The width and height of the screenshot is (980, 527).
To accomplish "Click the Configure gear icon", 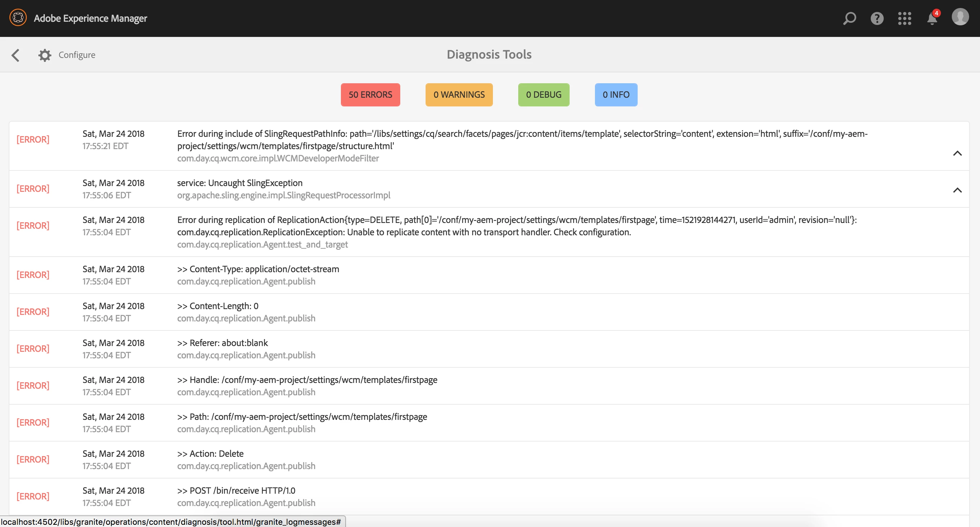I will click(x=45, y=55).
